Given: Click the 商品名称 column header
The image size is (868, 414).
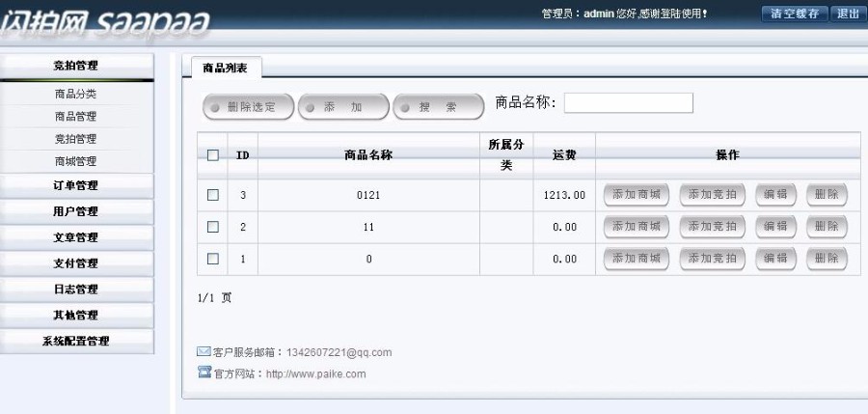Looking at the screenshot, I should click(368, 155).
